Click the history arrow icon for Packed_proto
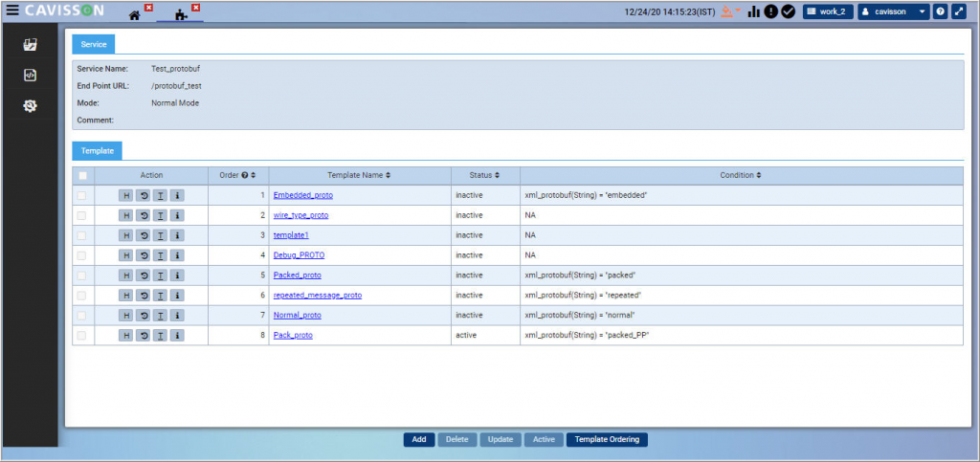 144,275
